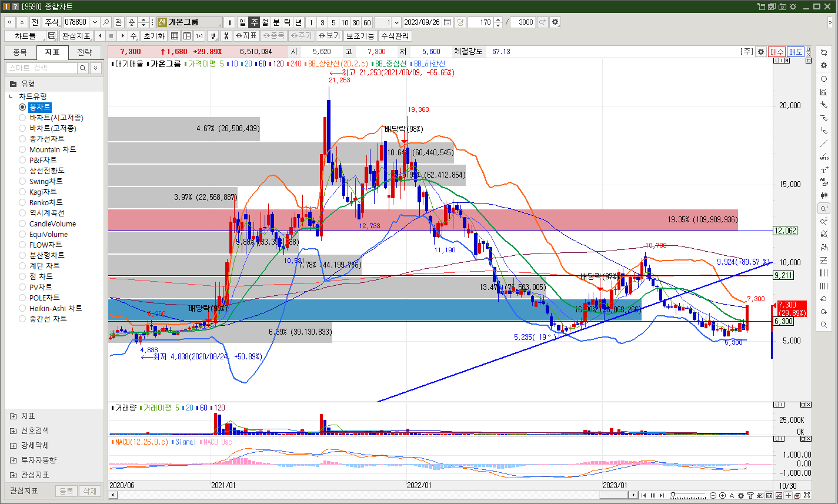Expand the 강세약세 tree section

pyautogui.click(x=14, y=445)
